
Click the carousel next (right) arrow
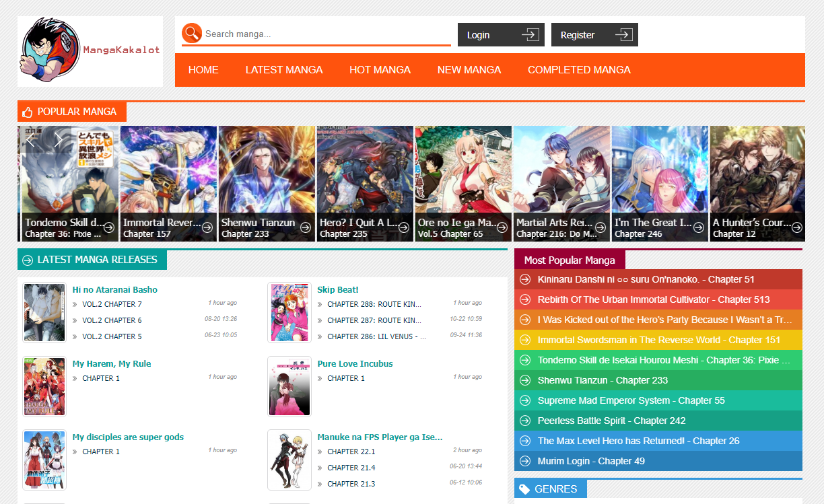[x=58, y=140]
